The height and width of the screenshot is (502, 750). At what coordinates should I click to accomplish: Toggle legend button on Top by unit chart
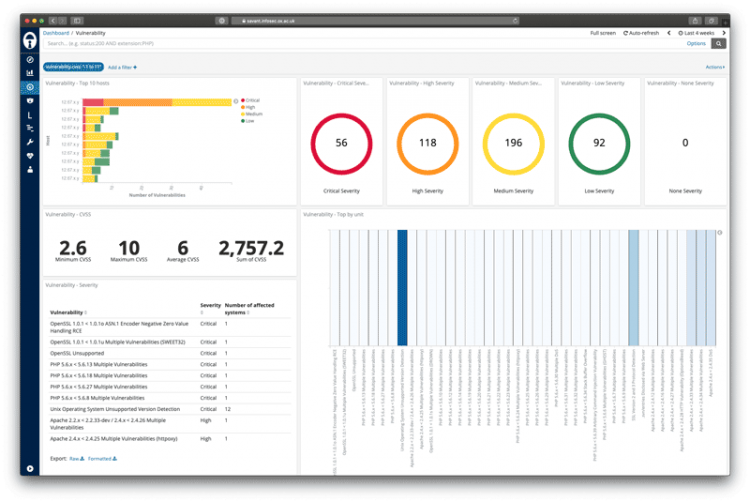[719, 233]
